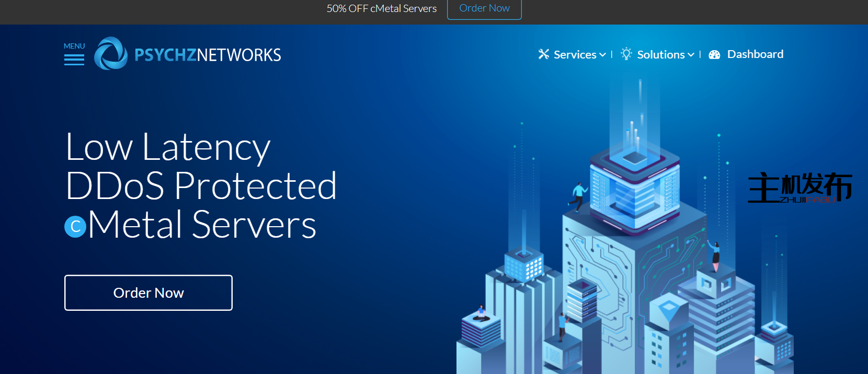Click the Dashboard gauge icon

coord(714,54)
